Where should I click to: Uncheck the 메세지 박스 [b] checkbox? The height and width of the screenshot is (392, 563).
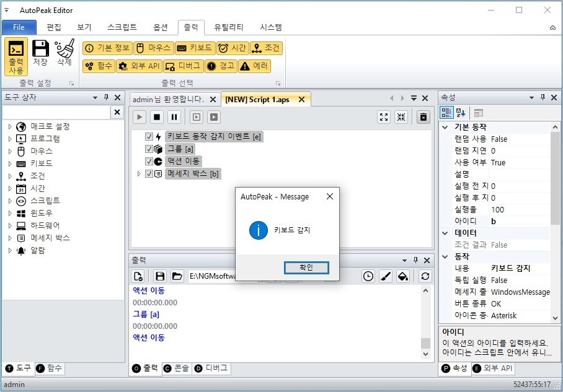(149, 174)
